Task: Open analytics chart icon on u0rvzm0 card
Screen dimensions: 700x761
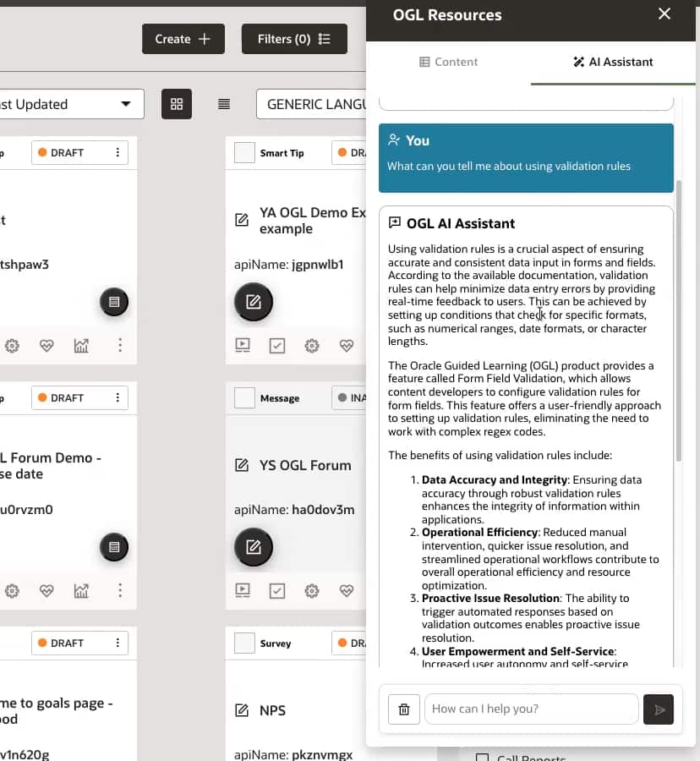Action: point(81,591)
